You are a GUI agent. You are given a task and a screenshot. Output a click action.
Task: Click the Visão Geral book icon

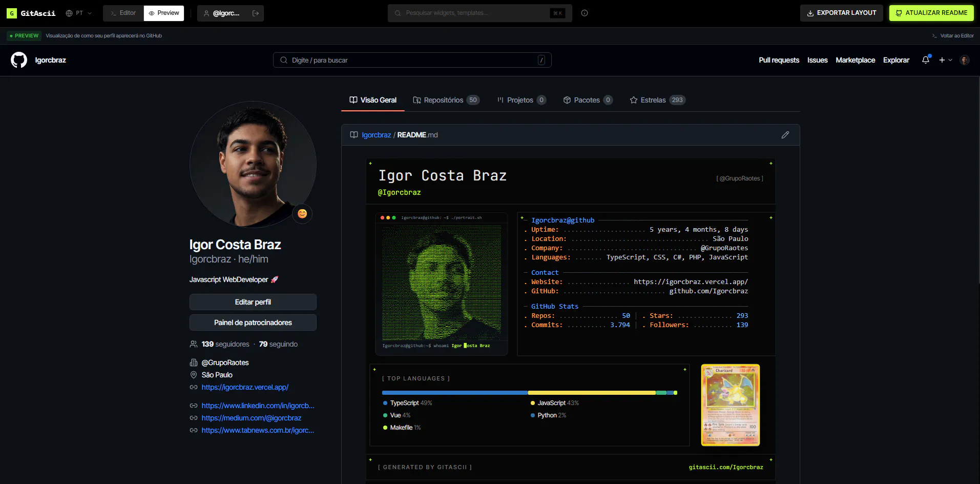click(353, 100)
